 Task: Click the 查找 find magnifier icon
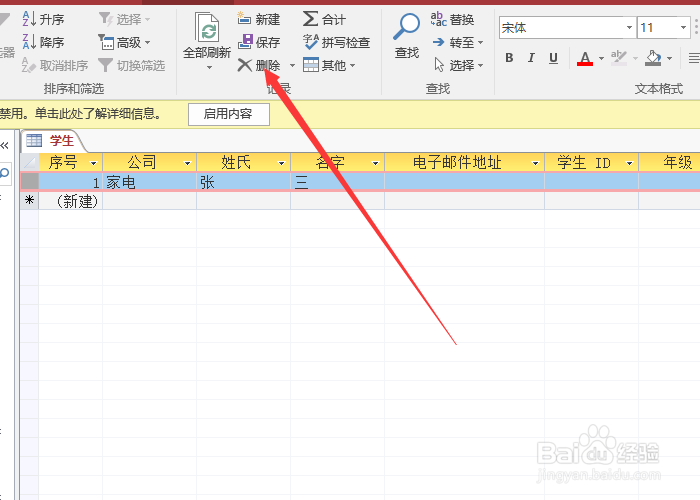[x=406, y=27]
